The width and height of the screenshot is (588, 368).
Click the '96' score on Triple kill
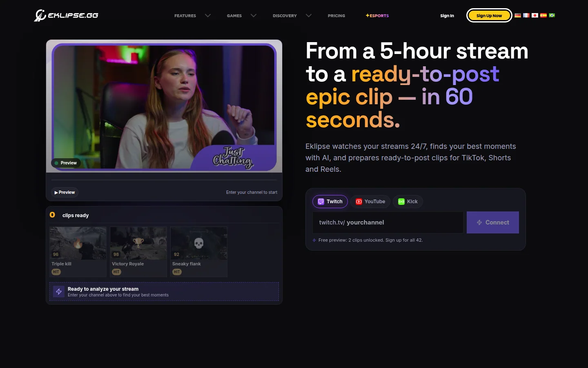tap(56, 255)
